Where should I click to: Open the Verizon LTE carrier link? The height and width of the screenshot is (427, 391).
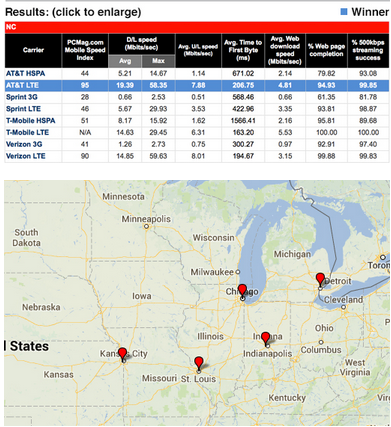(x=26, y=156)
